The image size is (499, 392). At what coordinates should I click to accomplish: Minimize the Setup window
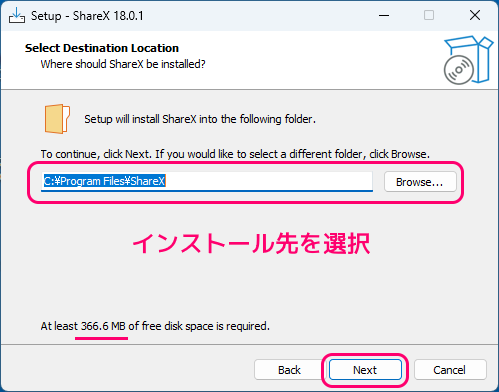pyautogui.click(x=384, y=15)
